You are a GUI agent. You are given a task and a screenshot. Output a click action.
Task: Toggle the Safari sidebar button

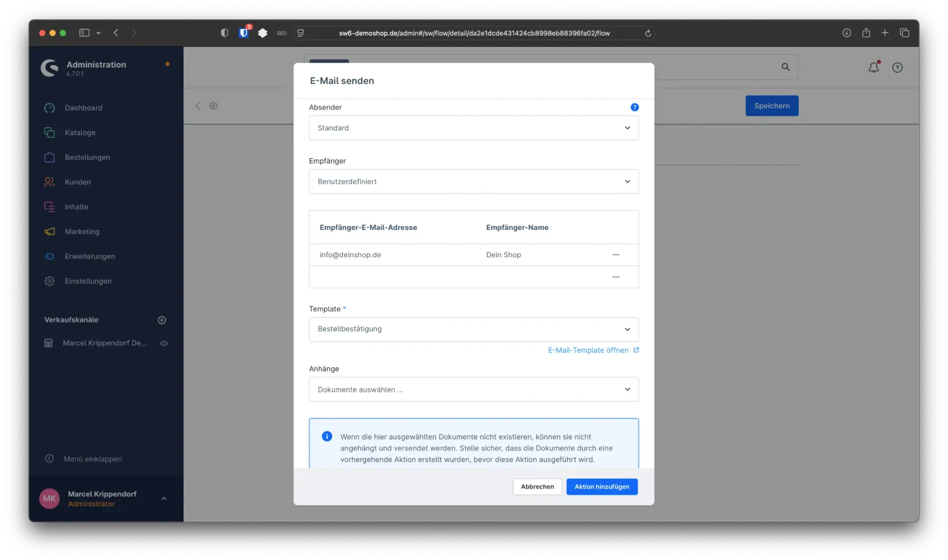point(84,33)
